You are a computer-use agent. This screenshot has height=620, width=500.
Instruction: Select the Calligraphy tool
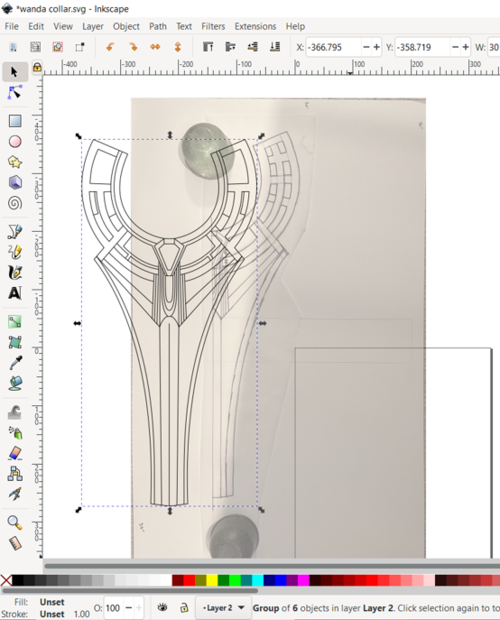pyautogui.click(x=15, y=273)
